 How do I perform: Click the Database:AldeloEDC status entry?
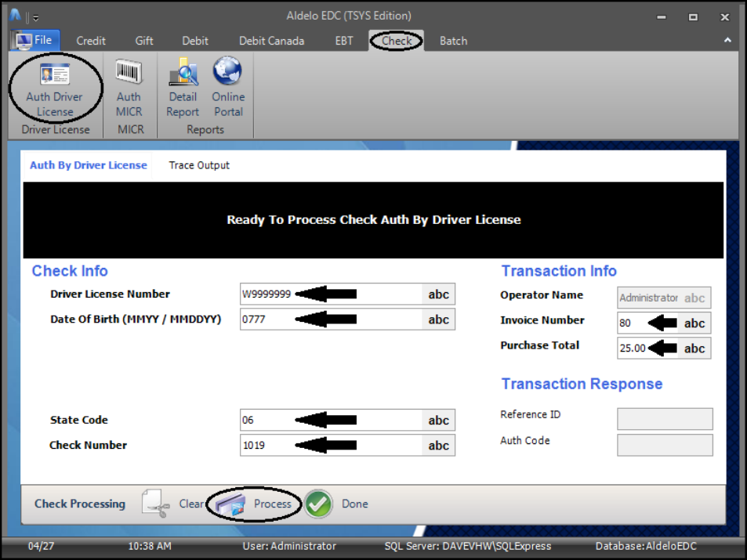pyautogui.click(x=646, y=546)
